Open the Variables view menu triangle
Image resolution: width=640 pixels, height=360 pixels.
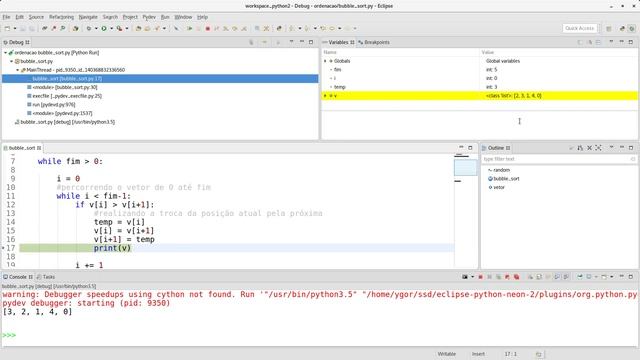click(611, 42)
